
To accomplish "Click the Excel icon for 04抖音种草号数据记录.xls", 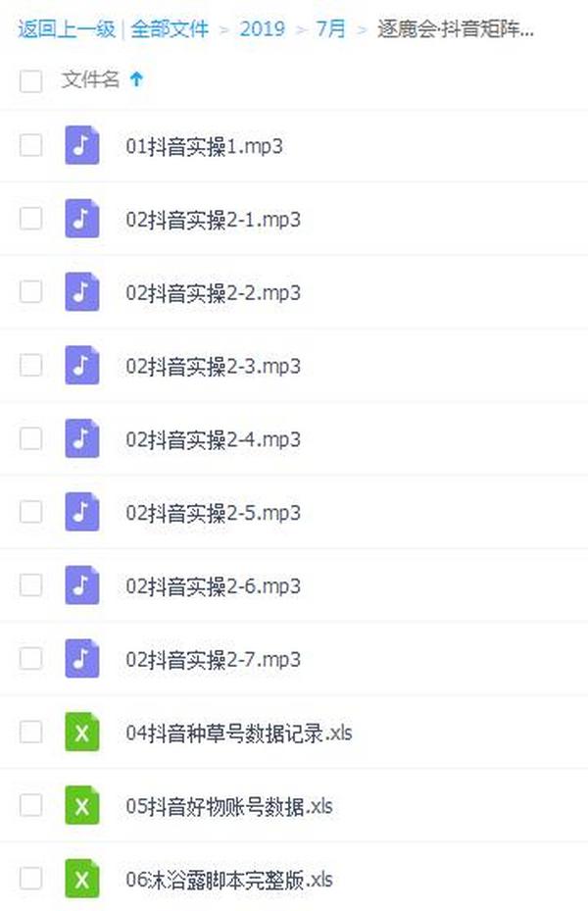I will (82, 732).
